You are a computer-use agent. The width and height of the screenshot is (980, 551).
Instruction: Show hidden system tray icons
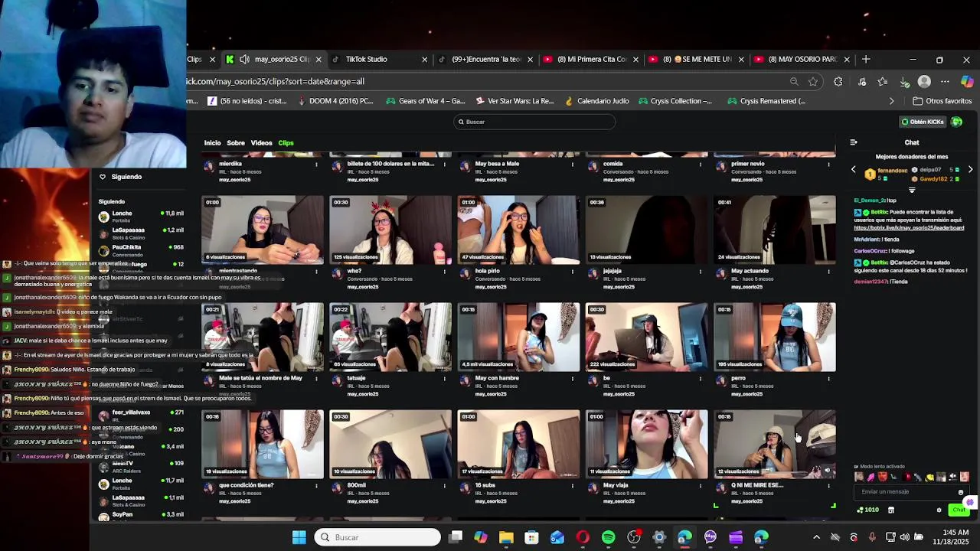pyautogui.click(x=816, y=537)
